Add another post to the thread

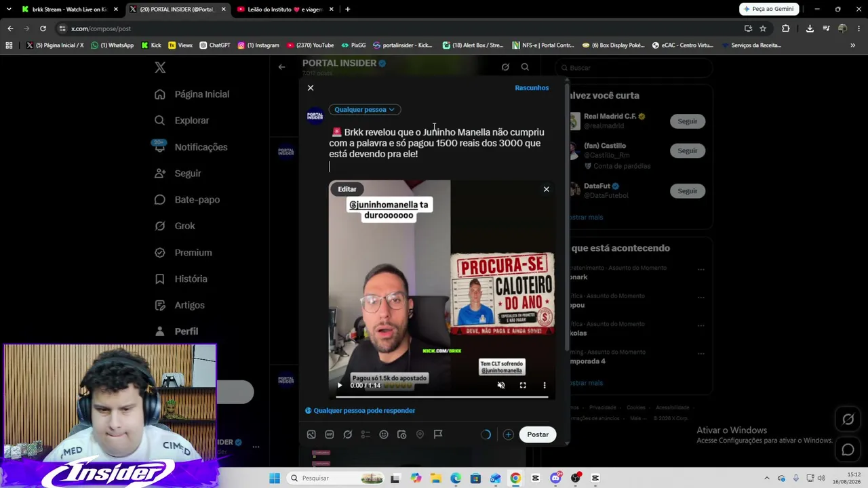[508, 434]
